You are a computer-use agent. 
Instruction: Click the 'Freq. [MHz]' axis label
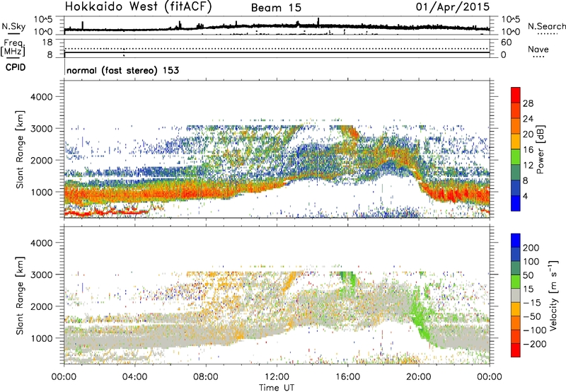tap(13, 47)
